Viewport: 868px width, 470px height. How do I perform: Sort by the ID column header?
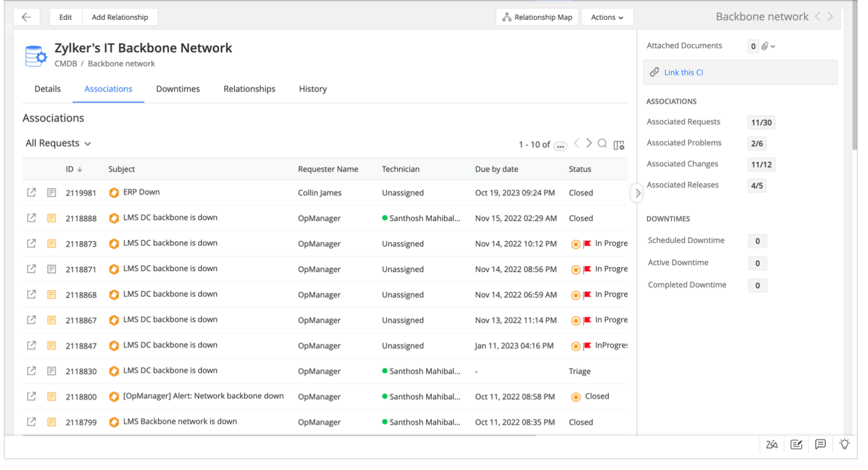(x=74, y=169)
